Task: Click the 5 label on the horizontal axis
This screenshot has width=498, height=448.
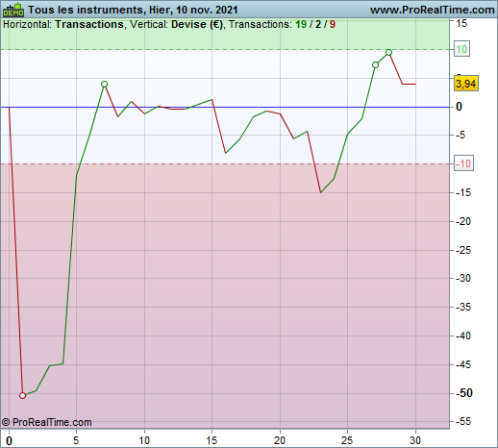Action: [x=76, y=440]
